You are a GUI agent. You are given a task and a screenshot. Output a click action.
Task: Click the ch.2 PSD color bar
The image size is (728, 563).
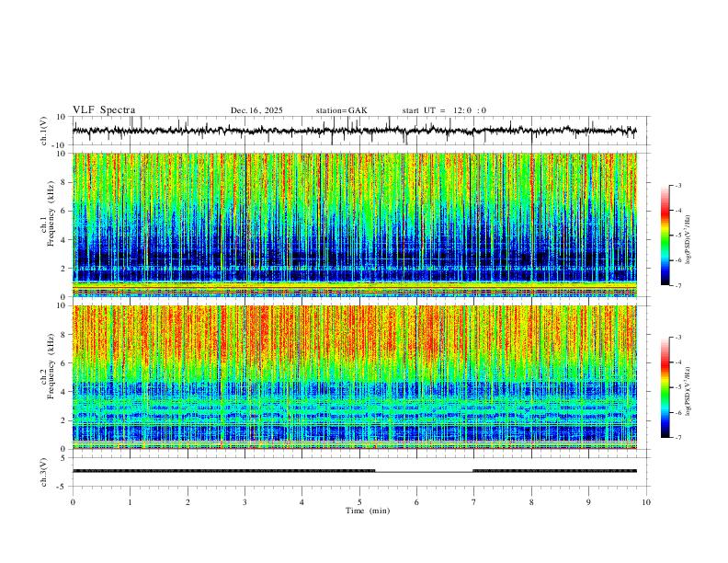pyautogui.click(x=665, y=387)
